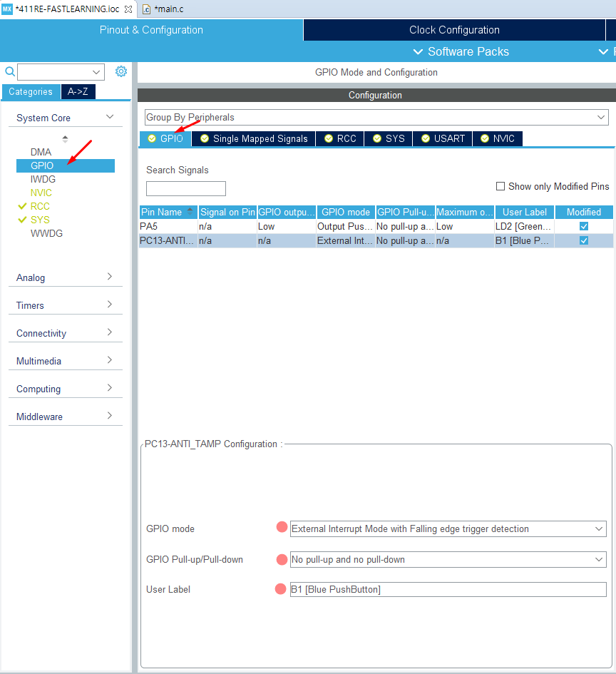Select NVIC in the System Core list
Viewport: 616px width, 674px height.
click(41, 193)
